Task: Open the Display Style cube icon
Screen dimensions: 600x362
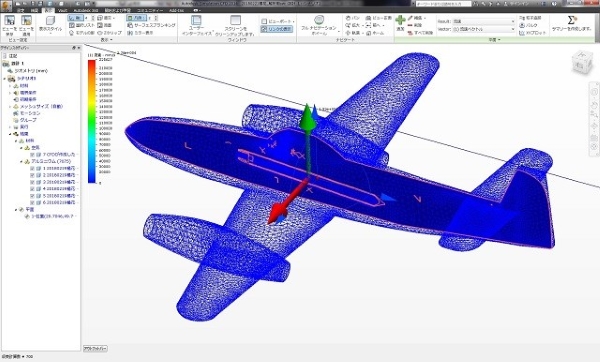Action: [50, 21]
